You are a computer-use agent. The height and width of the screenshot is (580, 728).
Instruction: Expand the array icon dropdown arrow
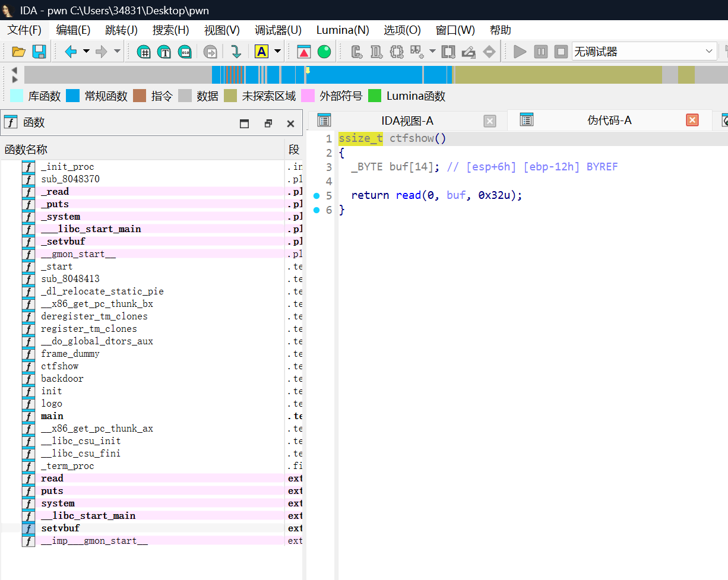(432, 52)
